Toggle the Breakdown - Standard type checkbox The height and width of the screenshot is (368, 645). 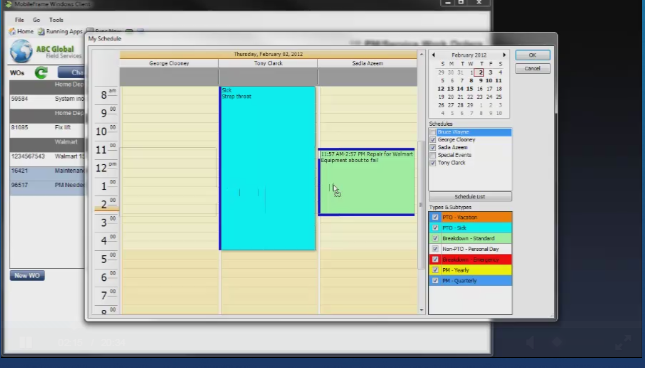(x=435, y=238)
